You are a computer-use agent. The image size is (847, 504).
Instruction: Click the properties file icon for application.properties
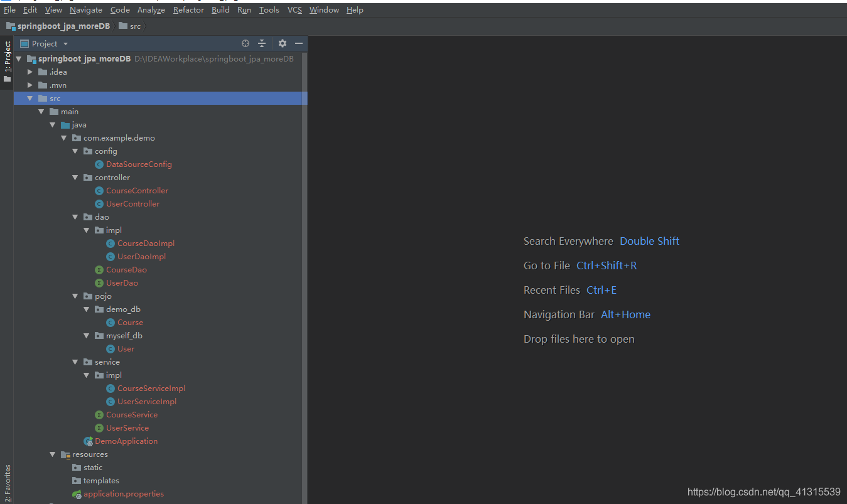[77, 494]
